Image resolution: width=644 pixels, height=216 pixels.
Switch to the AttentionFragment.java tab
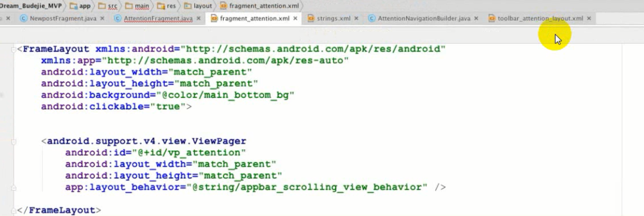(157, 19)
